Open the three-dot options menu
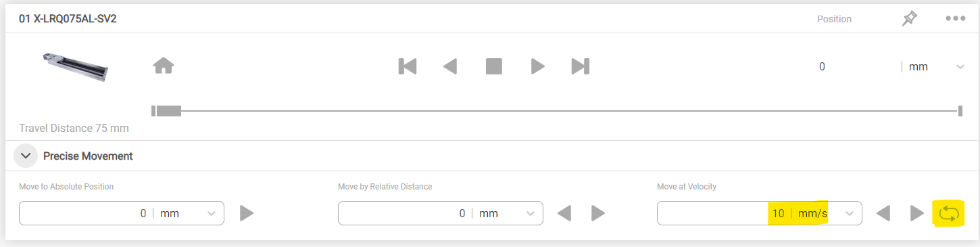The width and height of the screenshot is (980, 247). click(955, 19)
